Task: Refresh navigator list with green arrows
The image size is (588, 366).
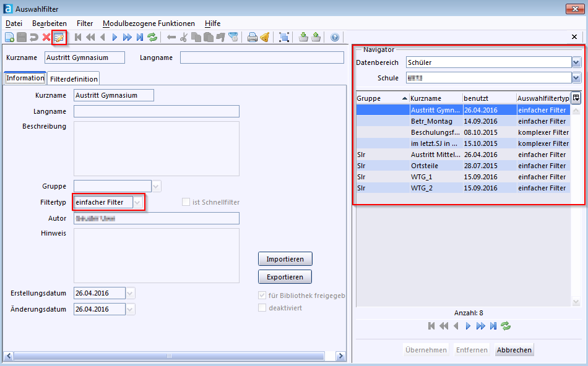Action: 506,326
